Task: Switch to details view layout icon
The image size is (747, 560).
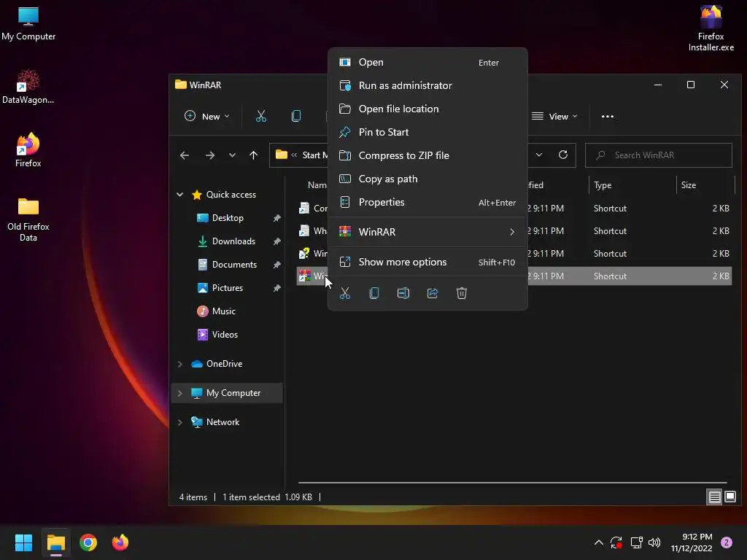Action: tap(715, 497)
